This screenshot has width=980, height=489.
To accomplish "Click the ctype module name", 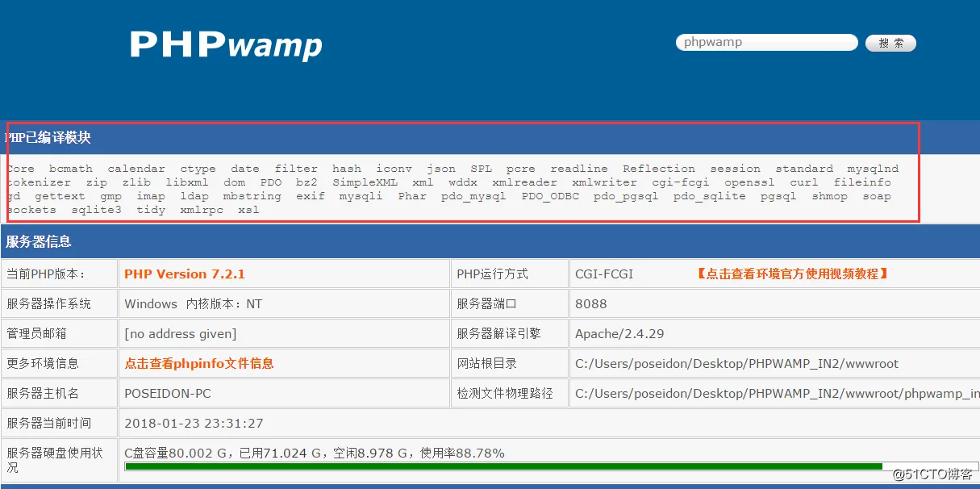I will click(x=198, y=169).
